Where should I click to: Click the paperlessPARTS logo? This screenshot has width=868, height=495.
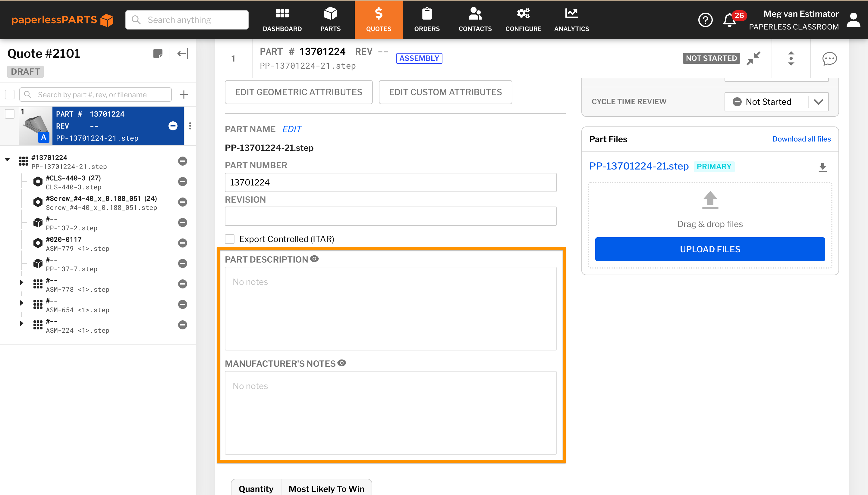coord(62,20)
